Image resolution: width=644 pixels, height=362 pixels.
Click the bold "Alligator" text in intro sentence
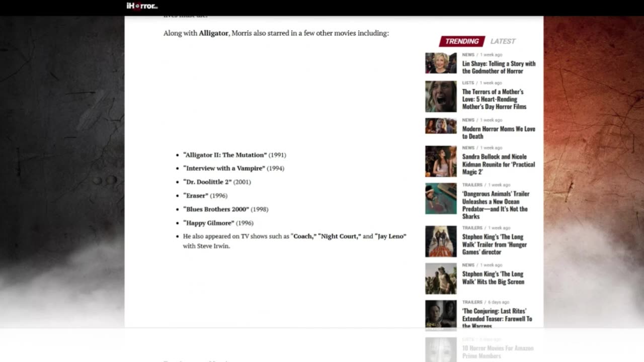tap(213, 33)
